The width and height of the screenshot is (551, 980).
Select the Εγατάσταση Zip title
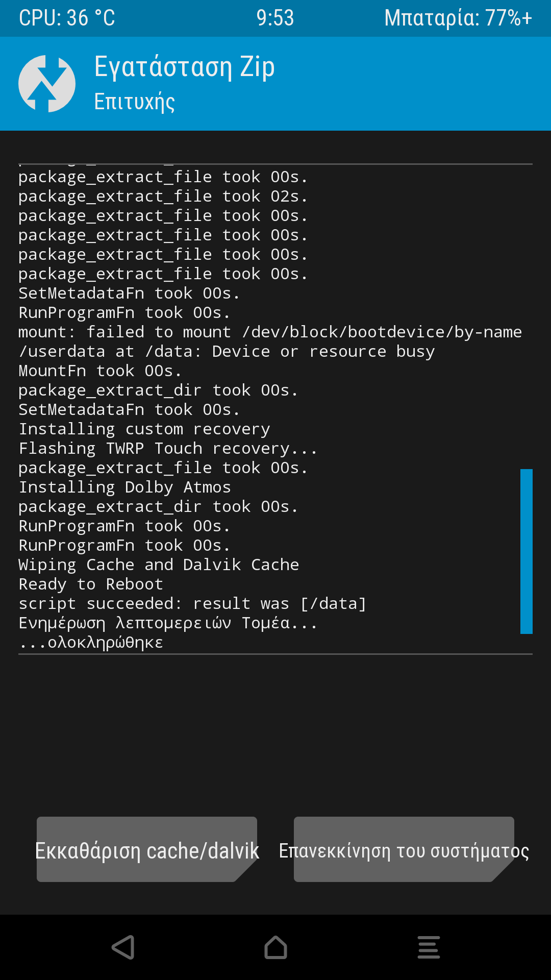tap(185, 67)
